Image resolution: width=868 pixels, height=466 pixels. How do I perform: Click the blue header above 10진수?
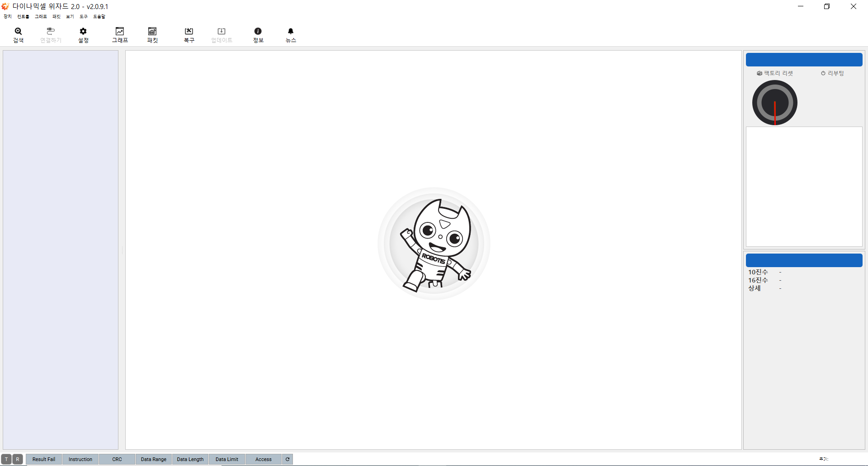pyautogui.click(x=804, y=260)
